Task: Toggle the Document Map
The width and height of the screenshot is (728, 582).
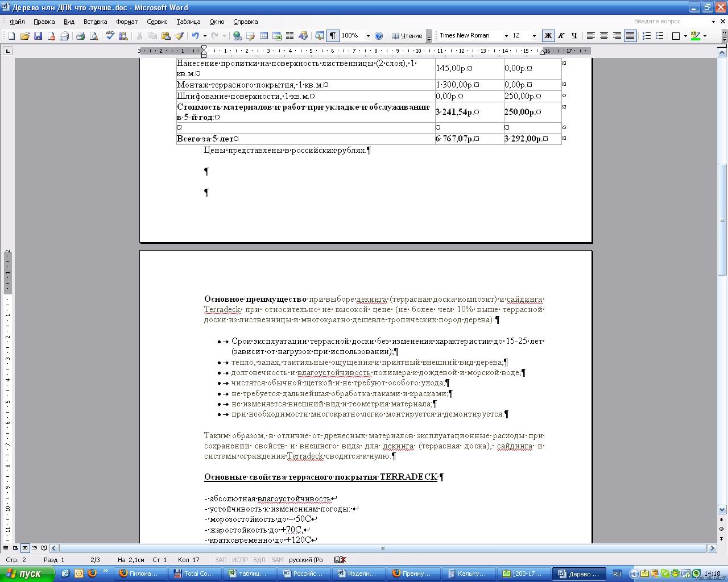Action: [x=320, y=36]
